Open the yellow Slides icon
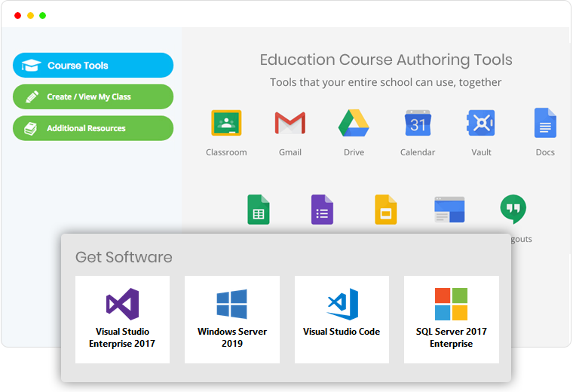573x392 pixels. 385,210
